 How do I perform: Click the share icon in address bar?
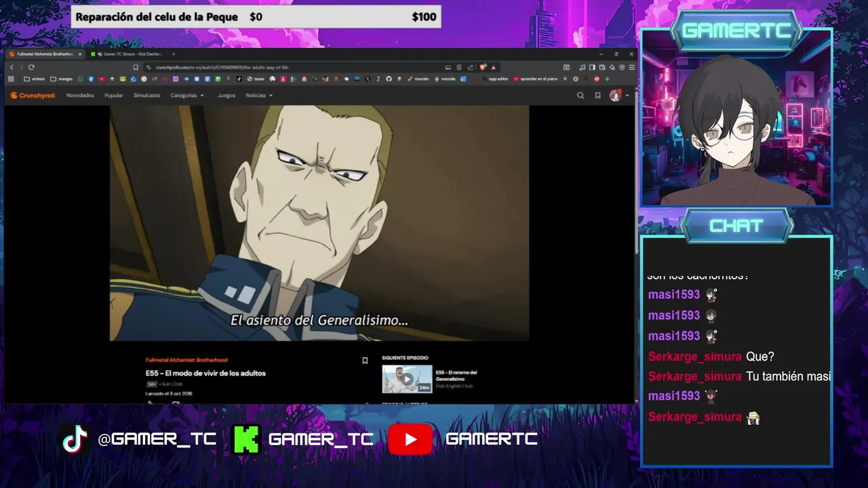(471, 67)
